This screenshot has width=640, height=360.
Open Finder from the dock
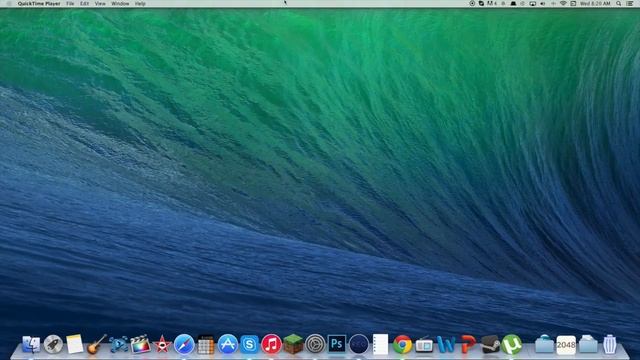31,344
